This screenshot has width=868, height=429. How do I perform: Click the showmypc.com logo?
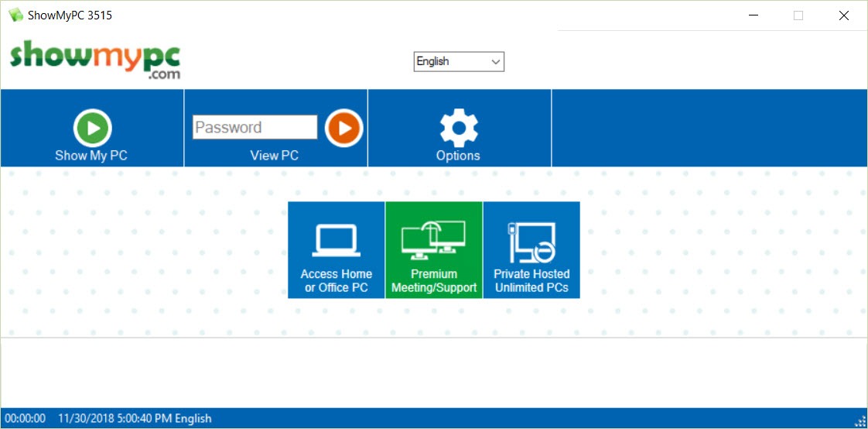96,60
